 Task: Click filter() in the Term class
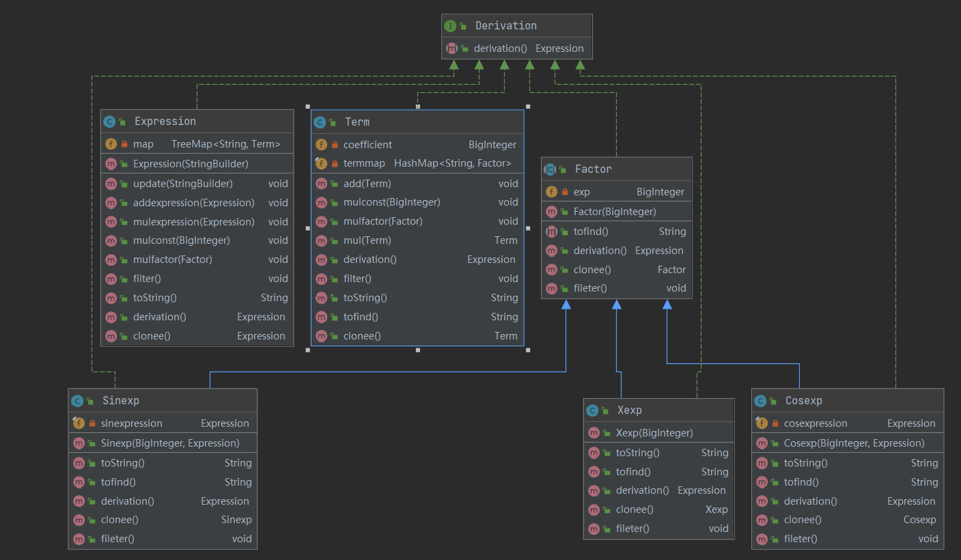coord(357,279)
